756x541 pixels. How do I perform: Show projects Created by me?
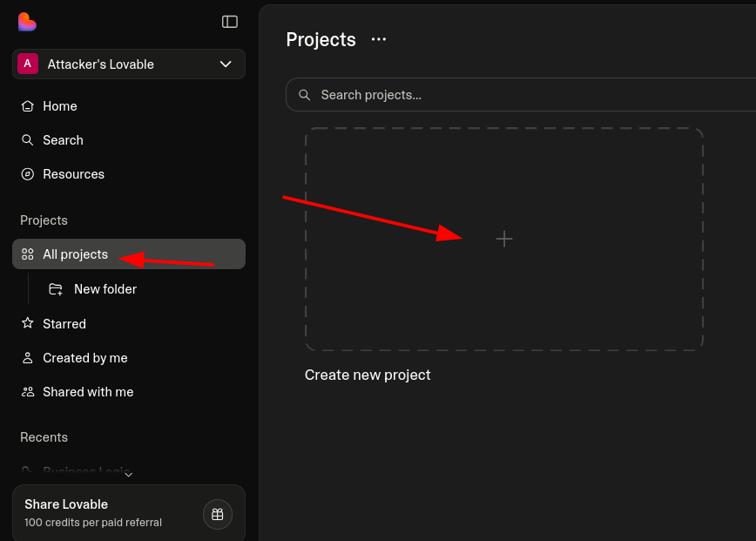[84, 358]
